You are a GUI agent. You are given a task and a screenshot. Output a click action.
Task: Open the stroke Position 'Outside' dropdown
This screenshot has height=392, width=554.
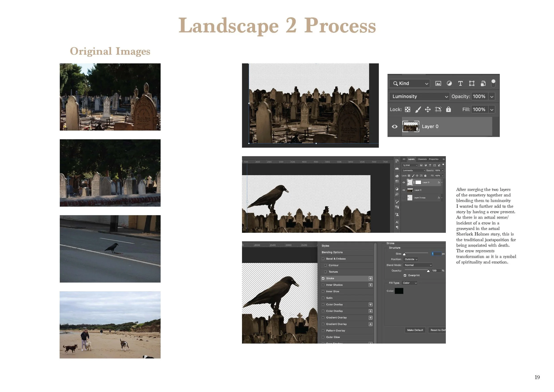(411, 259)
